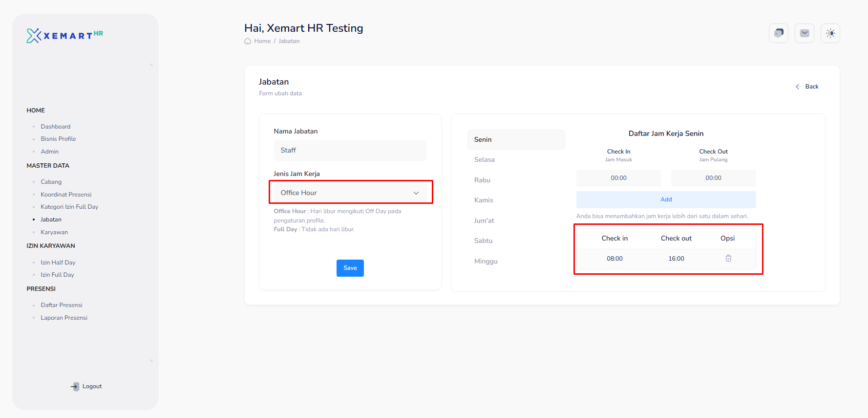Delete the 08:00–16:00 schedule row
This screenshot has height=418, width=868.
728,259
